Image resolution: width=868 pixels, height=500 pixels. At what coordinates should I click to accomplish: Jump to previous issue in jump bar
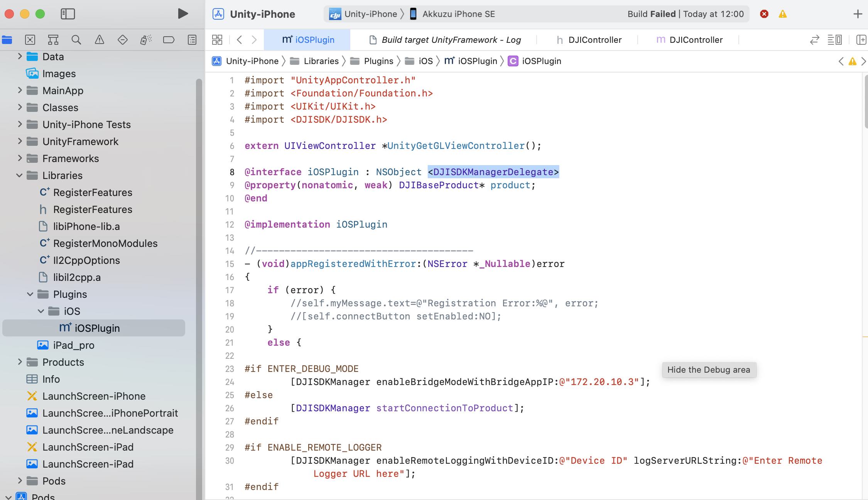(x=841, y=61)
